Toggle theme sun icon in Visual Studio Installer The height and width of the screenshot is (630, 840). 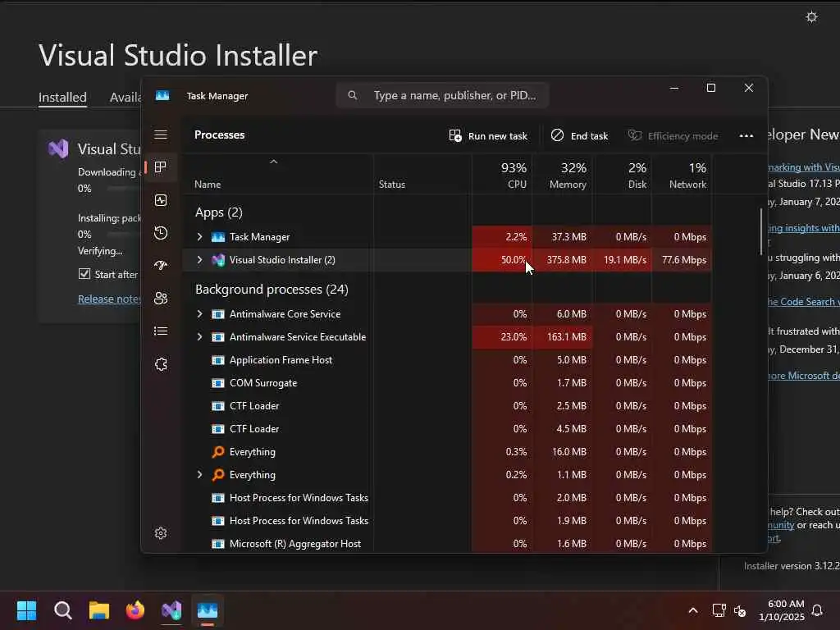(811, 17)
